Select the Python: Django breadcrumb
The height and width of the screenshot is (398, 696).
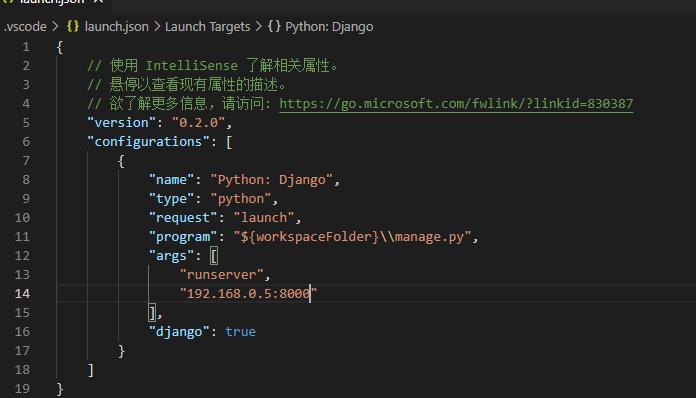329,27
